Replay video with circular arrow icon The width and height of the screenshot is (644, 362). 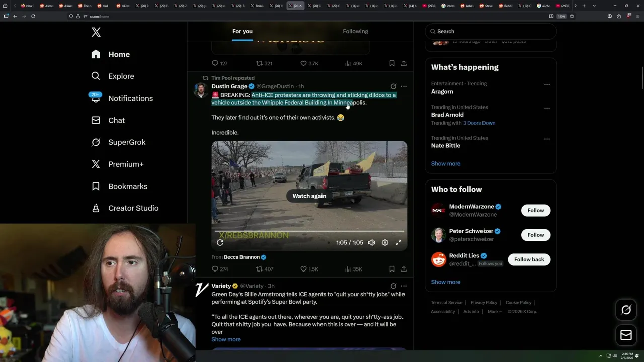point(220,242)
